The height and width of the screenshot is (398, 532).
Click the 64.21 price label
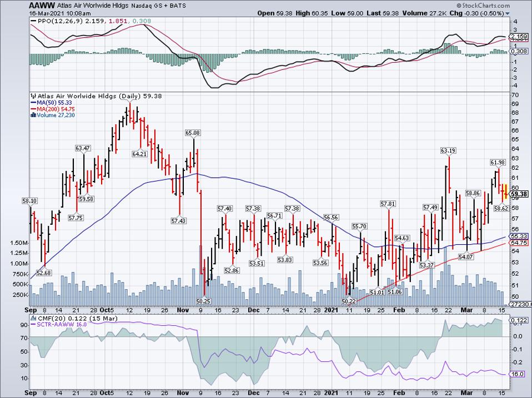tap(139, 154)
